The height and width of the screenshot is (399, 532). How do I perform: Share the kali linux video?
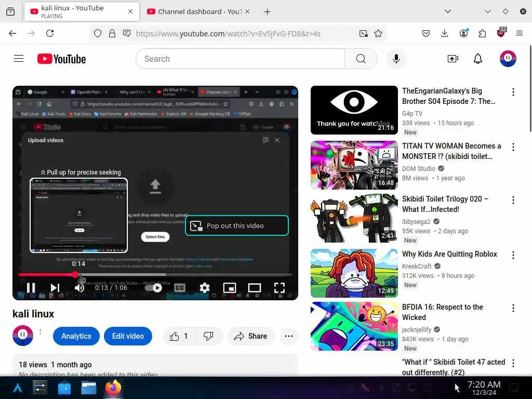pyautogui.click(x=251, y=336)
